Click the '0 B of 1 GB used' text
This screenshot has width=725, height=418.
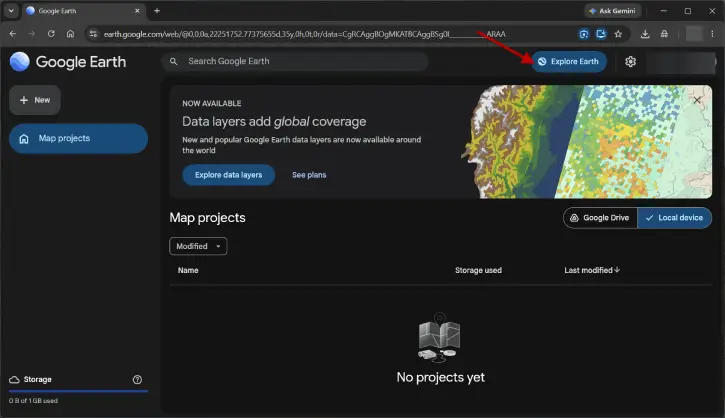click(33, 400)
